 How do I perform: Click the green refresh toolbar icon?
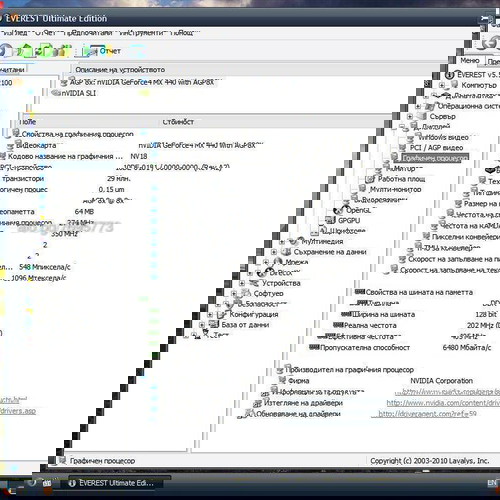point(45,51)
